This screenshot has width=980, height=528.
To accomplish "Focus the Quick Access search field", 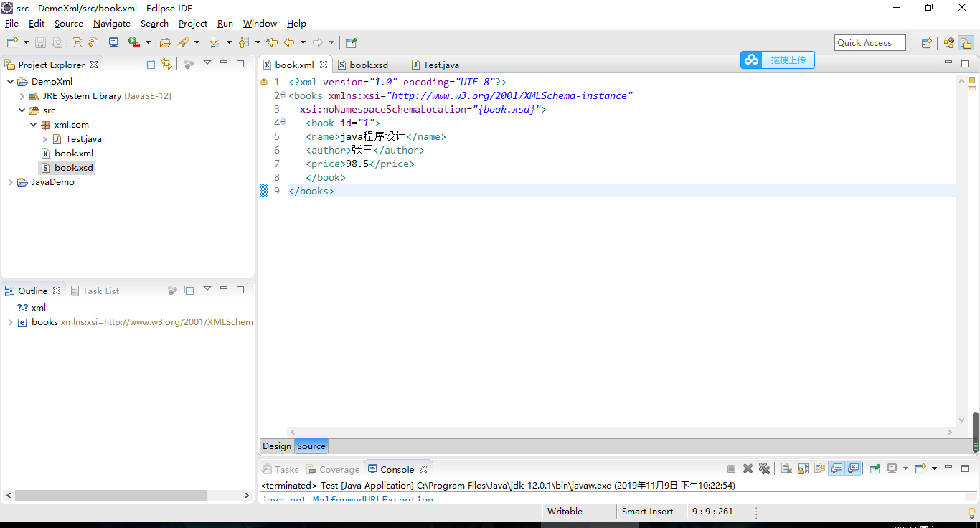I will click(870, 43).
